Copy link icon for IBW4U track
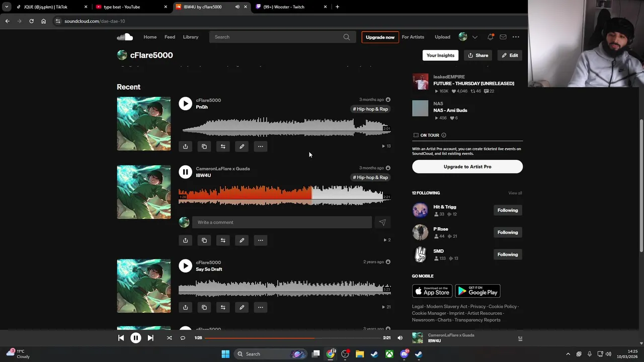Viewport: 644px width, 362px height. tap(204, 240)
